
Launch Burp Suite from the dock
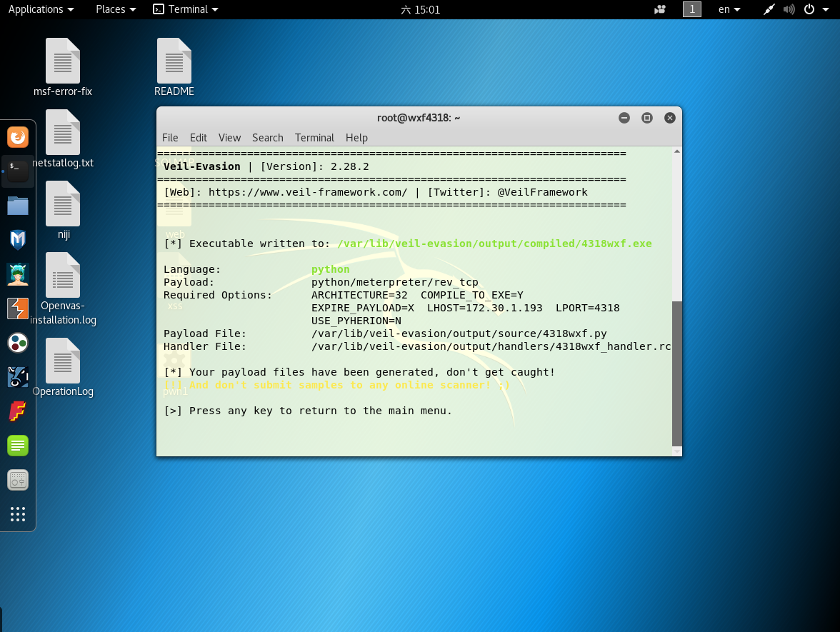point(18,309)
